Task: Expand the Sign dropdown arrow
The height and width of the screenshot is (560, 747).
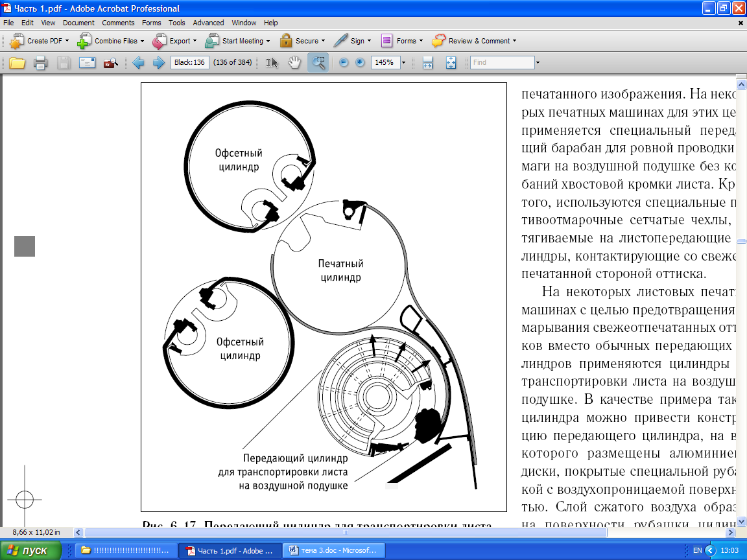Action: 369,41
